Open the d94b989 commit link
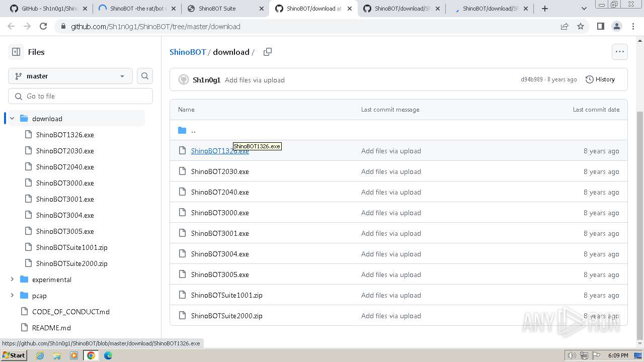This screenshot has height=362, width=644. click(532, 79)
